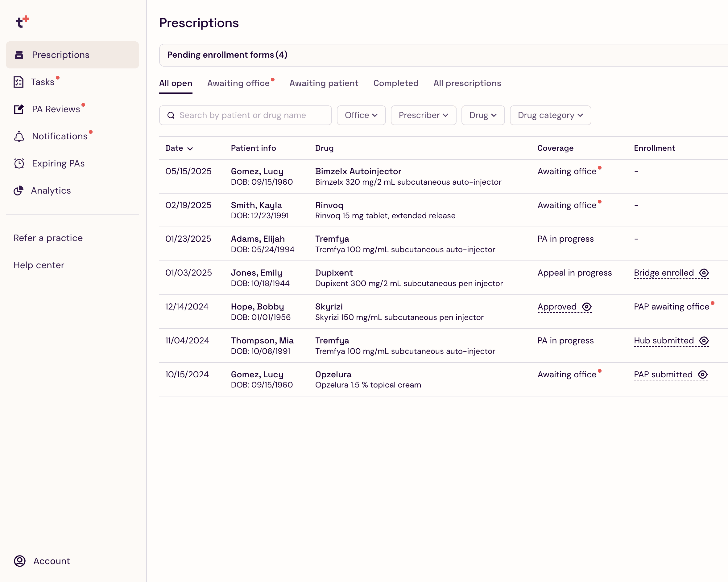The height and width of the screenshot is (582, 728).
Task: Click eye icon next to Bridge enrolled
Action: pos(704,273)
